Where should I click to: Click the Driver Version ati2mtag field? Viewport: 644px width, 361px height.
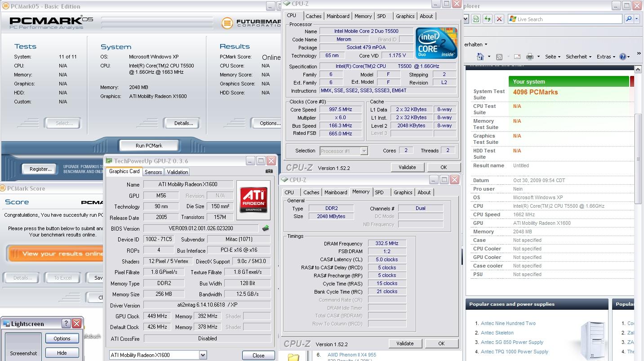coord(207,305)
